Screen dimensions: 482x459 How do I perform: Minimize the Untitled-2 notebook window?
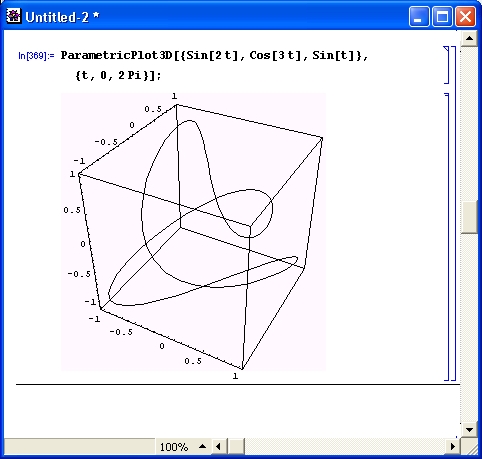tap(419, 17)
